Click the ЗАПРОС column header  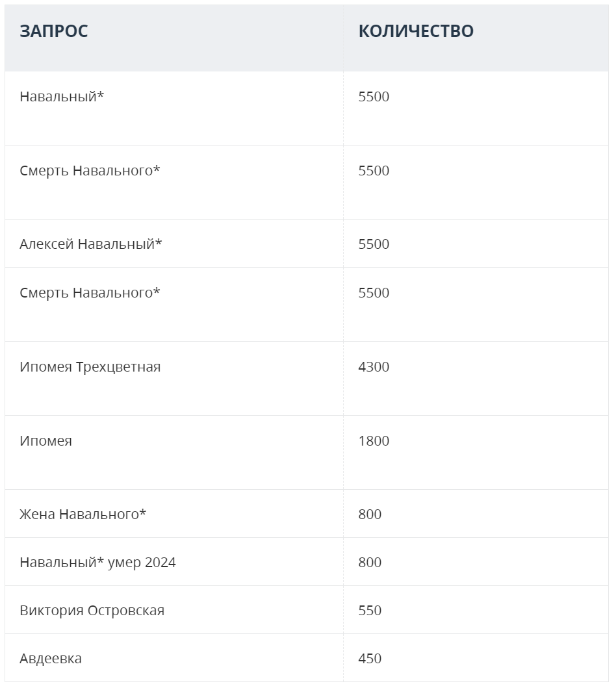(54, 31)
